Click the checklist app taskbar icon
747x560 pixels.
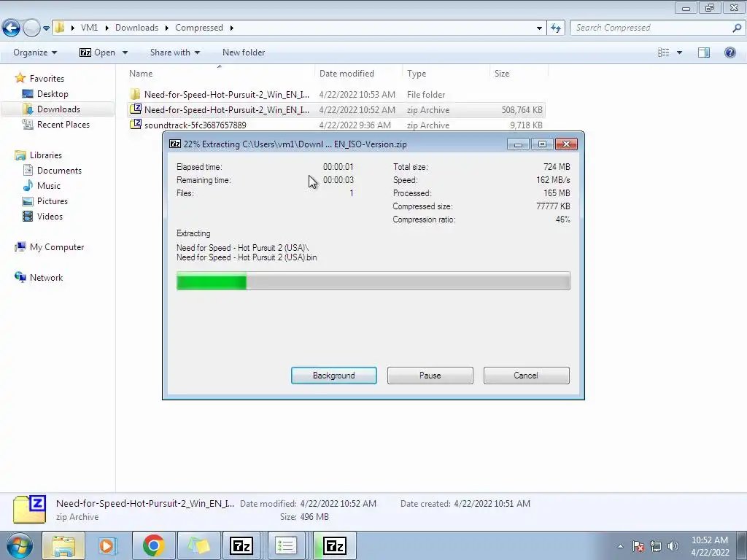click(x=286, y=545)
